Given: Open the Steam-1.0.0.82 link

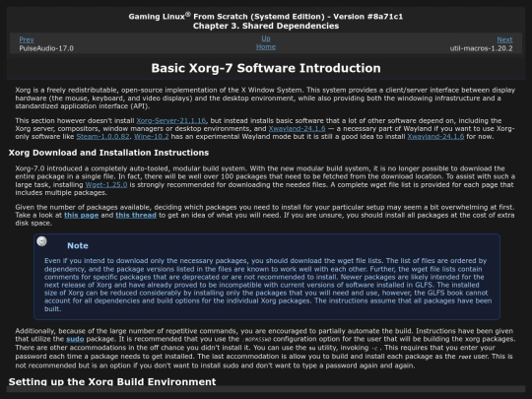Looking at the screenshot, I should pyautogui.click(x=102, y=137).
